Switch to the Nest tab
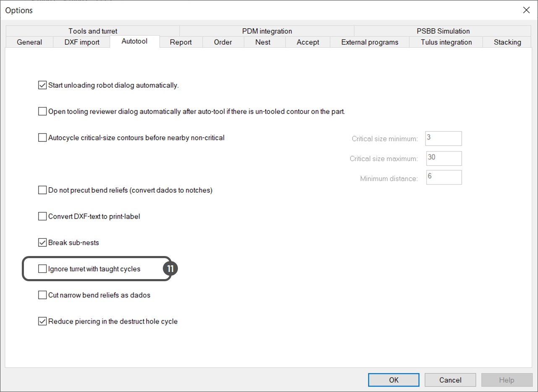538x392 pixels. point(263,42)
